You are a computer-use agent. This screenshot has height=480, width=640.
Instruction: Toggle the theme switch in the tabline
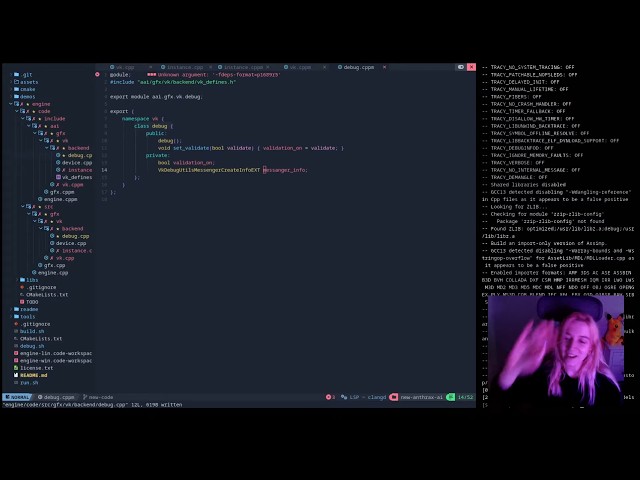tap(461, 67)
